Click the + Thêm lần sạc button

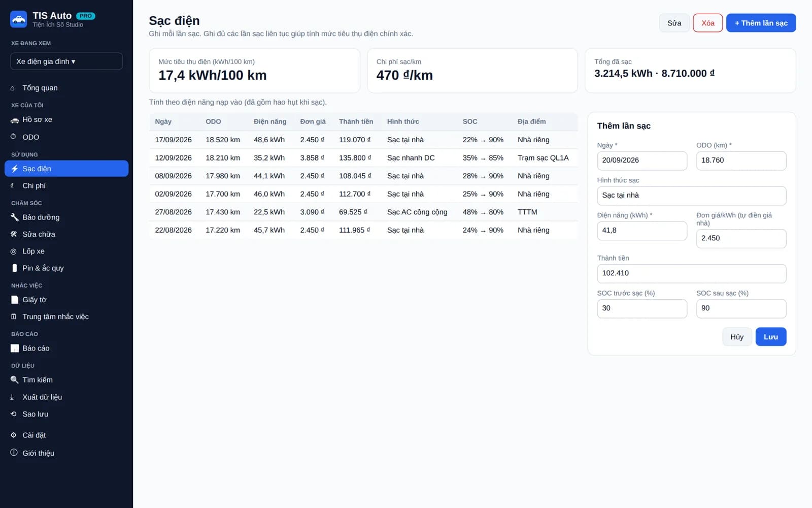click(761, 23)
